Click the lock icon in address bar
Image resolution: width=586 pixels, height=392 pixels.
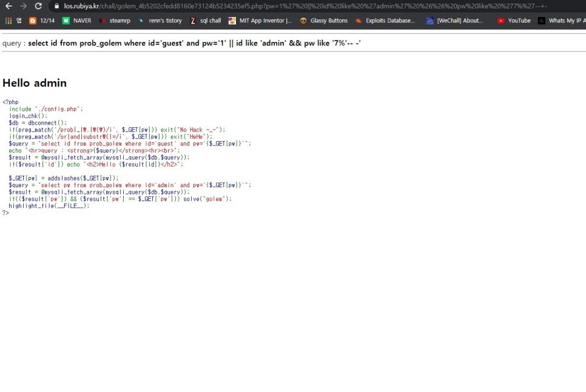tap(57, 6)
